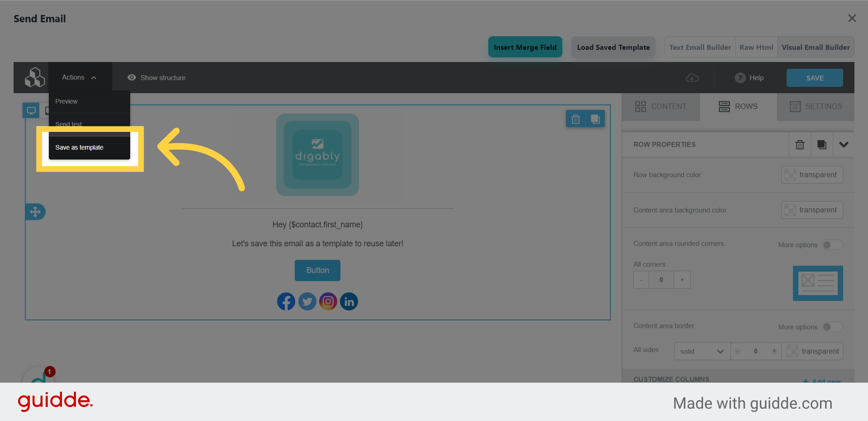The height and width of the screenshot is (421, 868).
Task: Toggle More options for content area border
Action: click(832, 327)
